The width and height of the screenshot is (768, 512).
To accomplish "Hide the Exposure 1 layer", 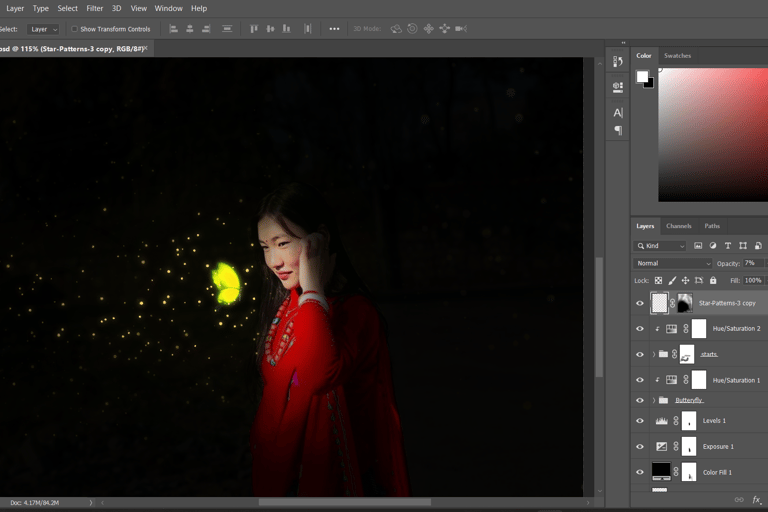I will (640, 446).
